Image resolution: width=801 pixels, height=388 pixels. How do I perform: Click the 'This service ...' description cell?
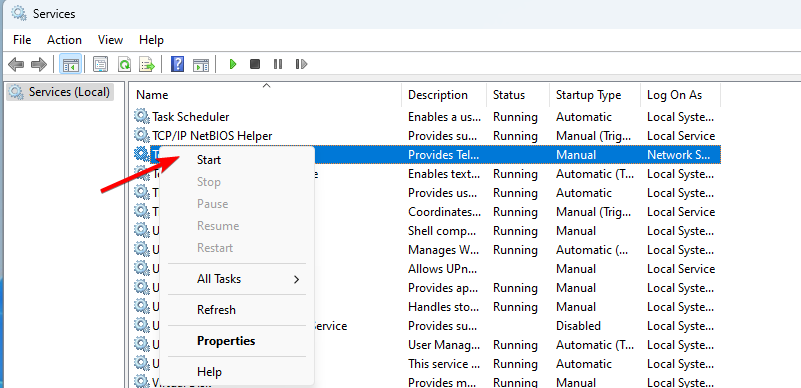[444, 363]
